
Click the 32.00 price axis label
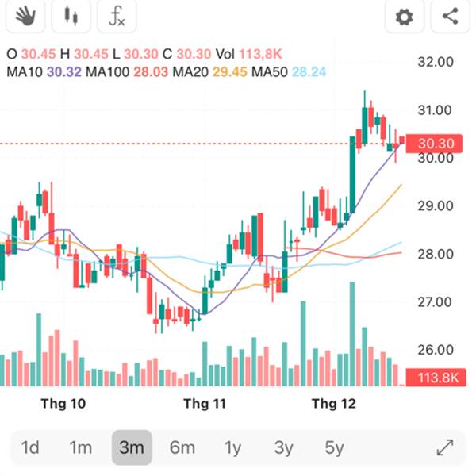pyautogui.click(x=436, y=62)
